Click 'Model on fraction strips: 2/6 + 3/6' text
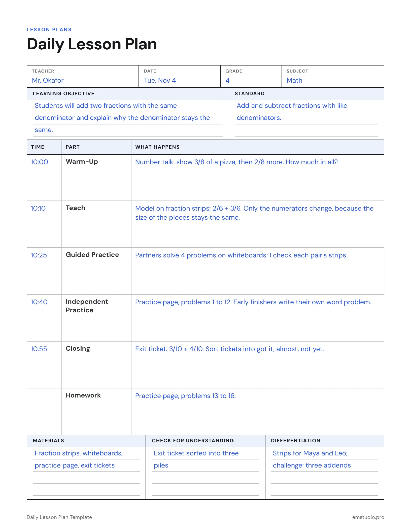This screenshot has width=411, height=532. 188,208
